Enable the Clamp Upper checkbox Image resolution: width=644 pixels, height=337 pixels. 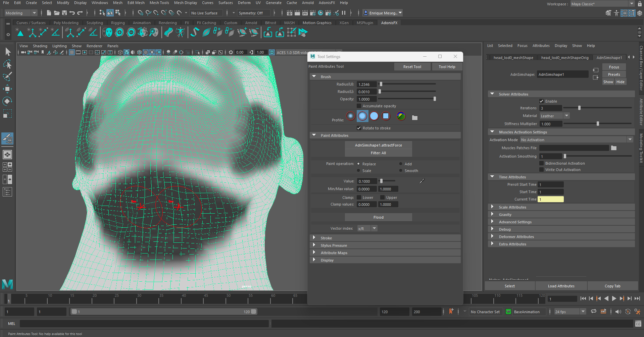click(382, 198)
